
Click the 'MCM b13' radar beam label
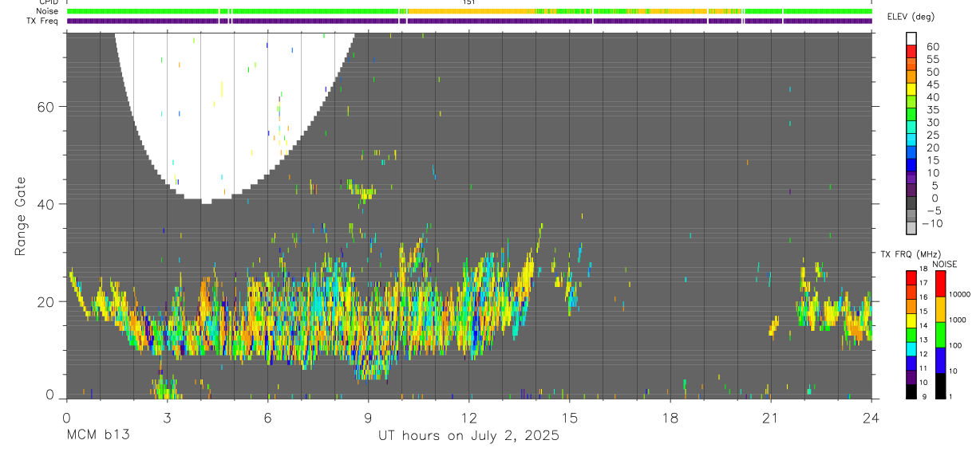[97, 436]
